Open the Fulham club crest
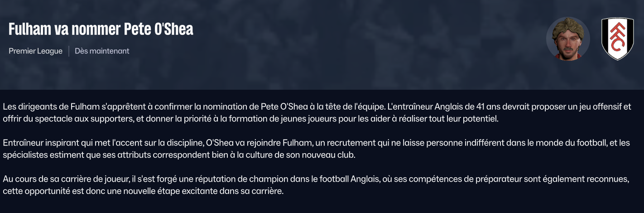 [617, 39]
